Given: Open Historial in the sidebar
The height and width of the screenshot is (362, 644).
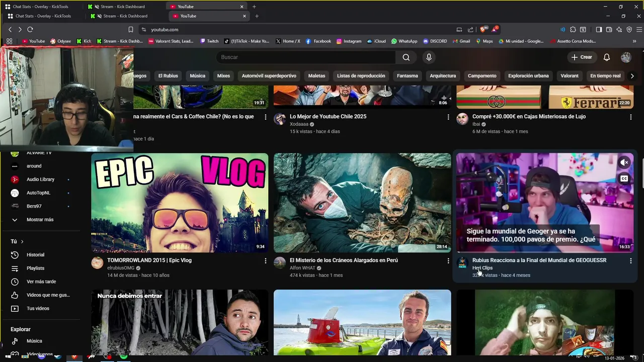Looking at the screenshot, I should point(35,255).
